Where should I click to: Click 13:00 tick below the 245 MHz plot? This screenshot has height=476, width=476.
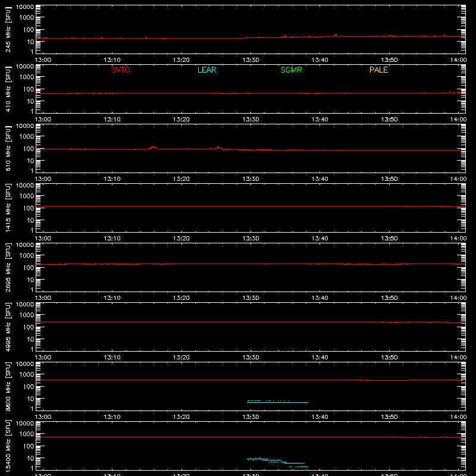click(x=43, y=60)
